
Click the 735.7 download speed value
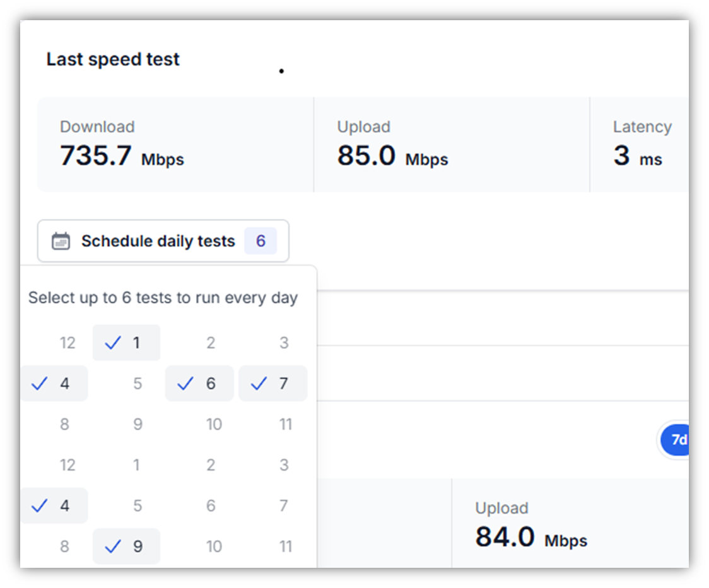pos(96,156)
